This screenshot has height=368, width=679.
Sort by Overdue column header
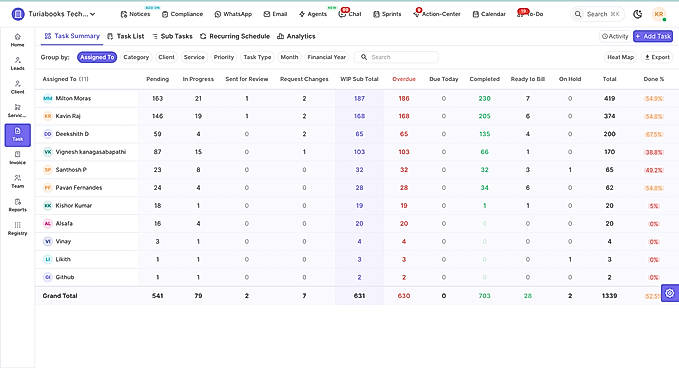click(404, 79)
